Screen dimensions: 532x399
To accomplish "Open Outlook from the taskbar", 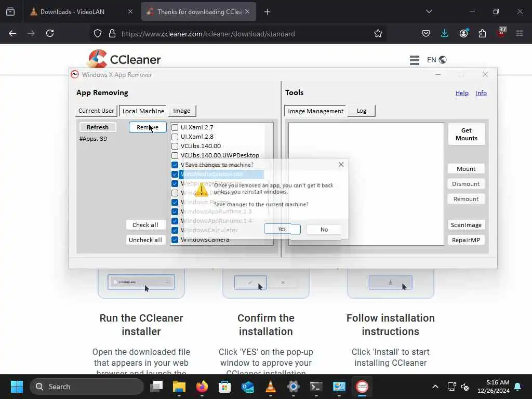I will coord(248,387).
